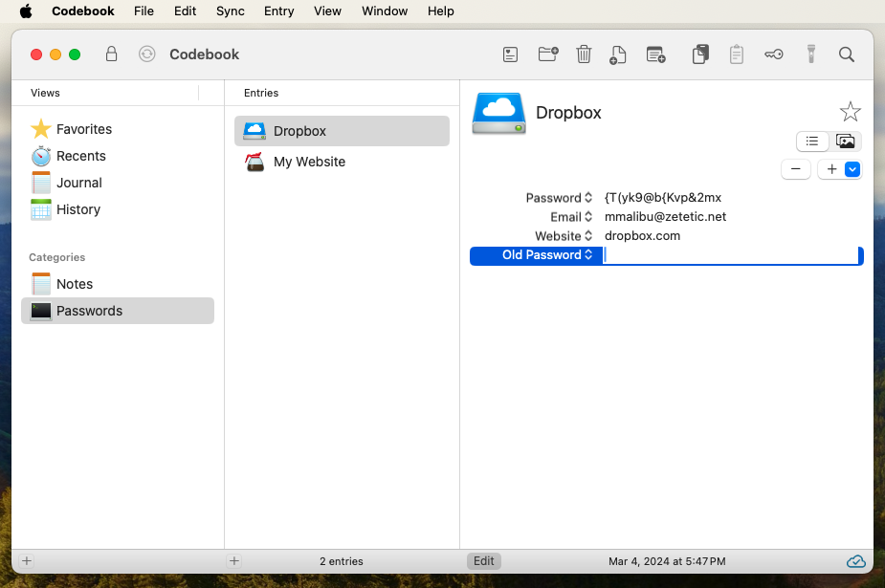The height and width of the screenshot is (588, 885).
Task: Click the website value dropbox.com
Action: coord(642,236)
